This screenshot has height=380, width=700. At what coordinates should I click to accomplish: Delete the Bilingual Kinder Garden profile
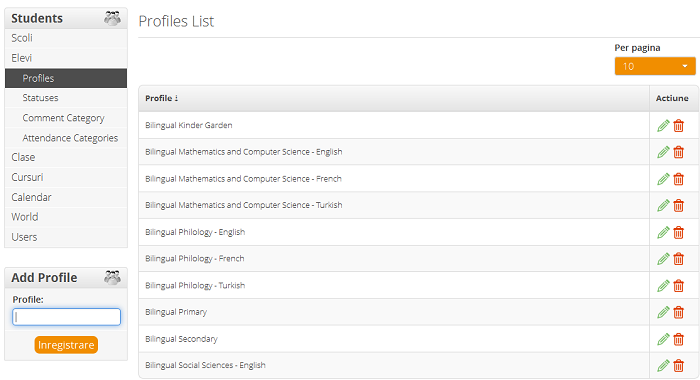click(679, 126)
